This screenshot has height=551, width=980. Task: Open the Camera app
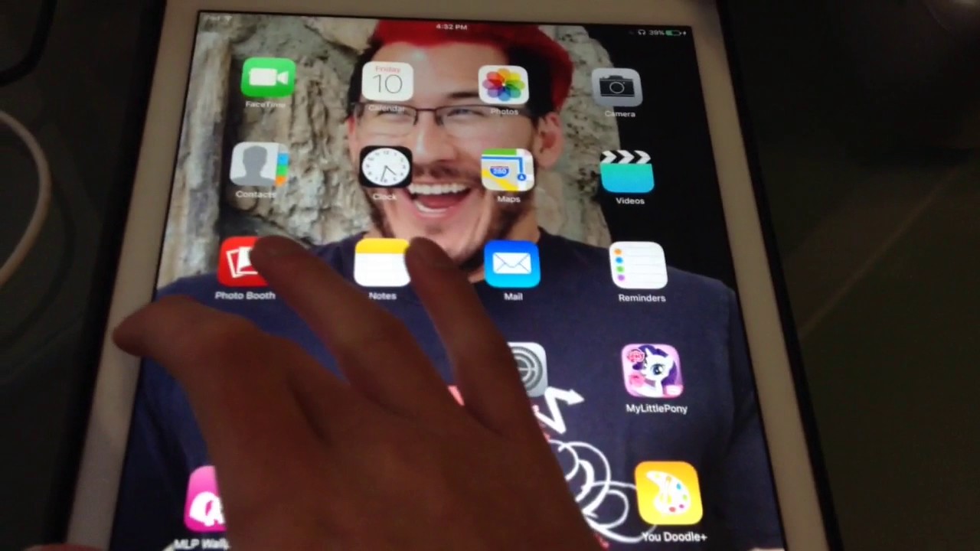[617, 88]
